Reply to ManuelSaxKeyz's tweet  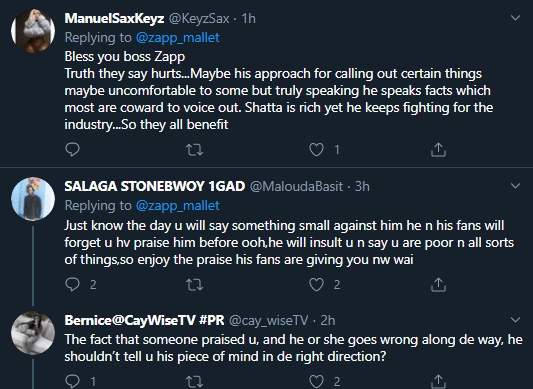[x=72, y=149]
